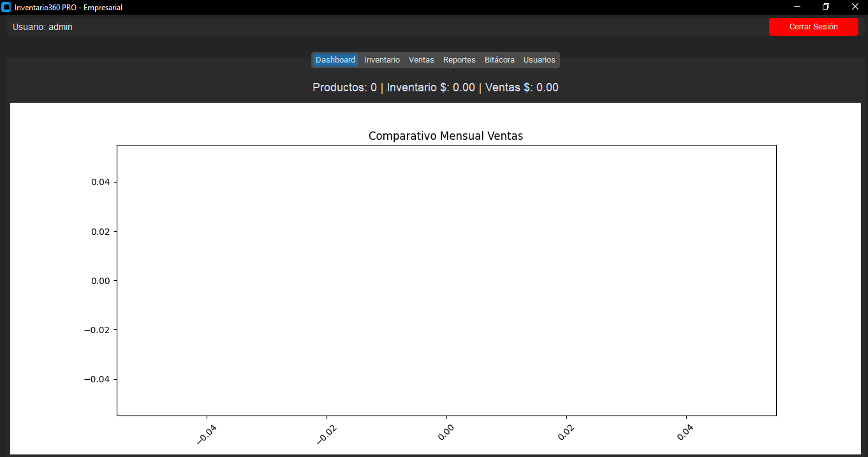Restore down the application window
Image resolution: width=868 pixels, height=457 pixels.
pyautogui.click(x=826, y=7)
